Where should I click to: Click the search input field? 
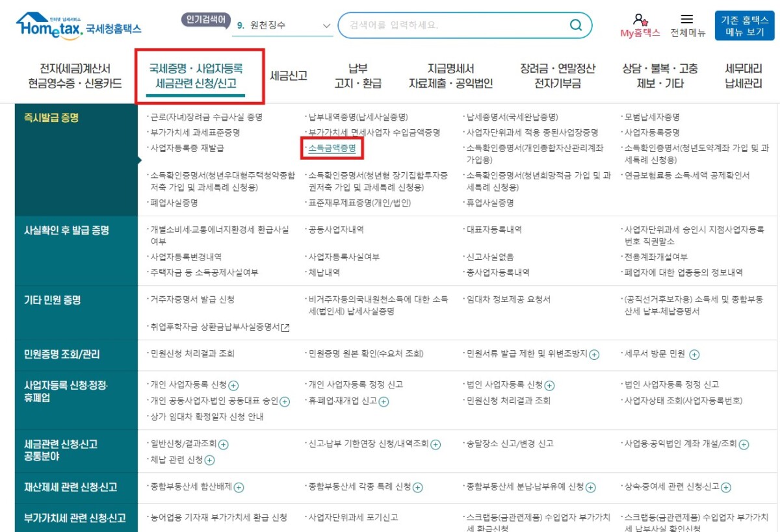(x=455, y=25)
